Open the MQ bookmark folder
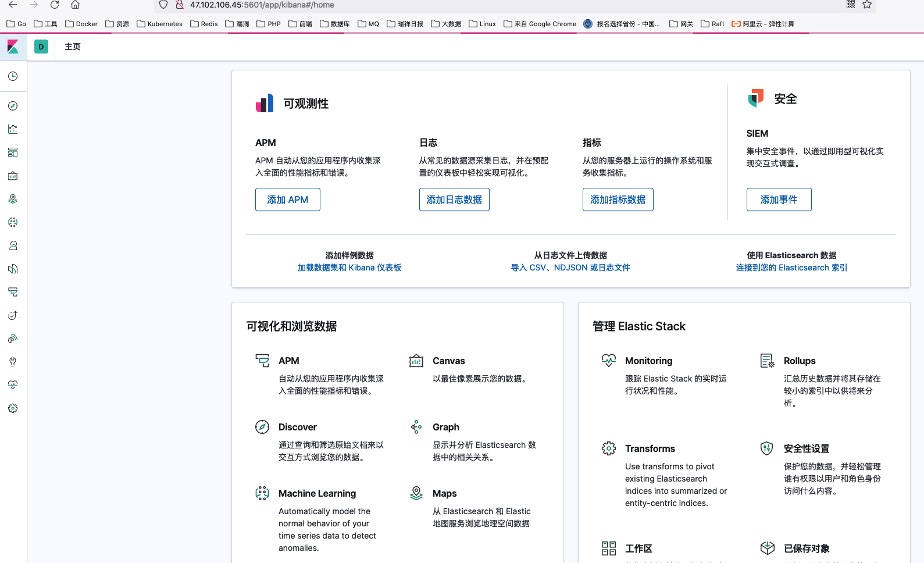Image resolution: width=924 pixels, height=563 pixels. coord(368,24)
